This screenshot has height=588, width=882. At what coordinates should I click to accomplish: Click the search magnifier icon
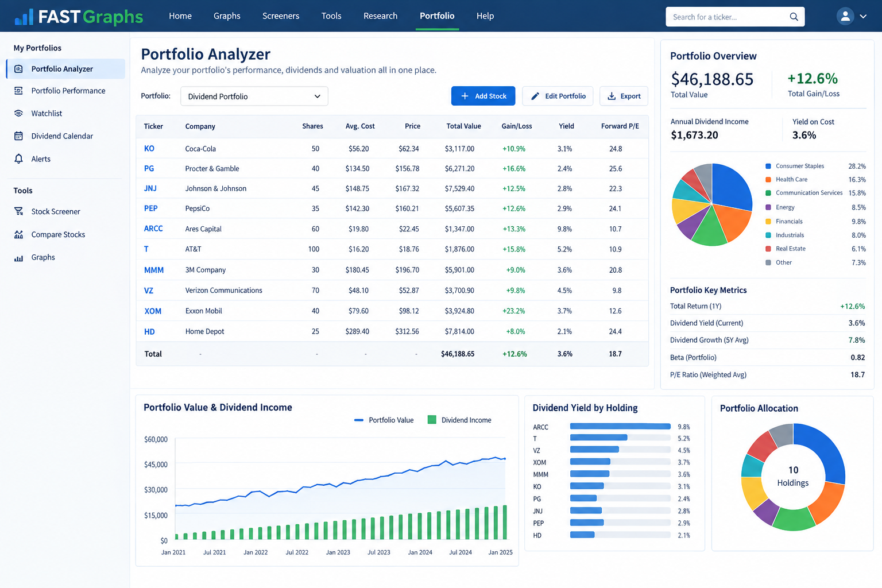coord(794,17)
